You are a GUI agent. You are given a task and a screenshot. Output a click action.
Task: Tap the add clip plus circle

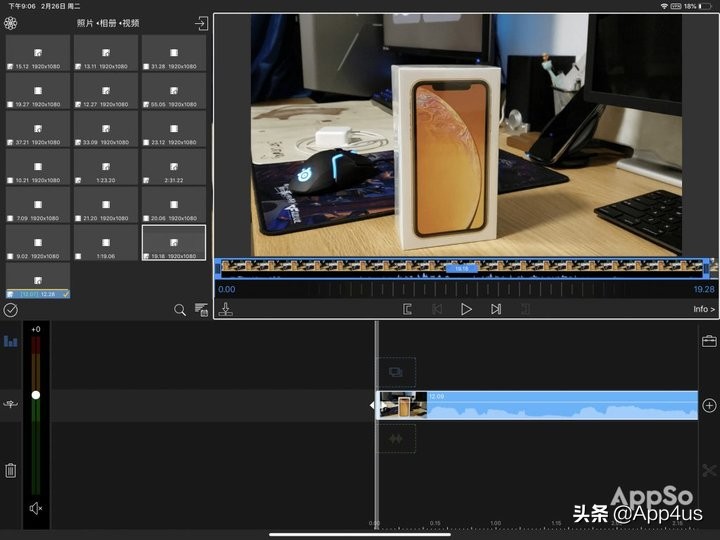tap(709, 405)
